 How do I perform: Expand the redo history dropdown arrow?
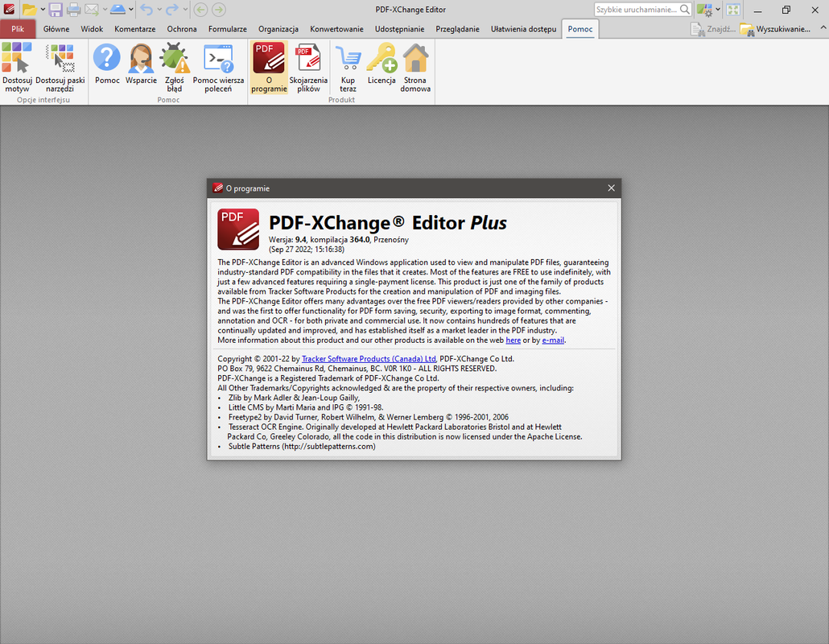[x=185, y=10]
